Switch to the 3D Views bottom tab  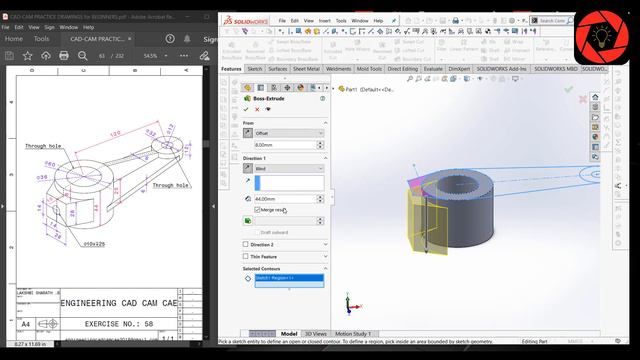(x=316, y=333)
